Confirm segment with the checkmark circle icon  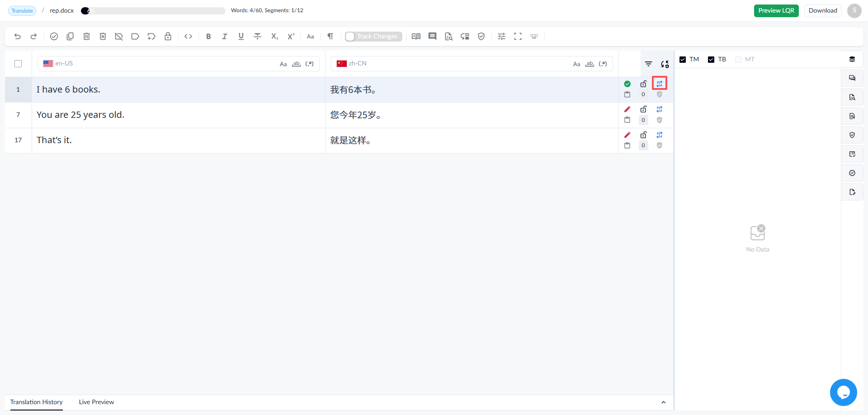[x=54, y=37]
